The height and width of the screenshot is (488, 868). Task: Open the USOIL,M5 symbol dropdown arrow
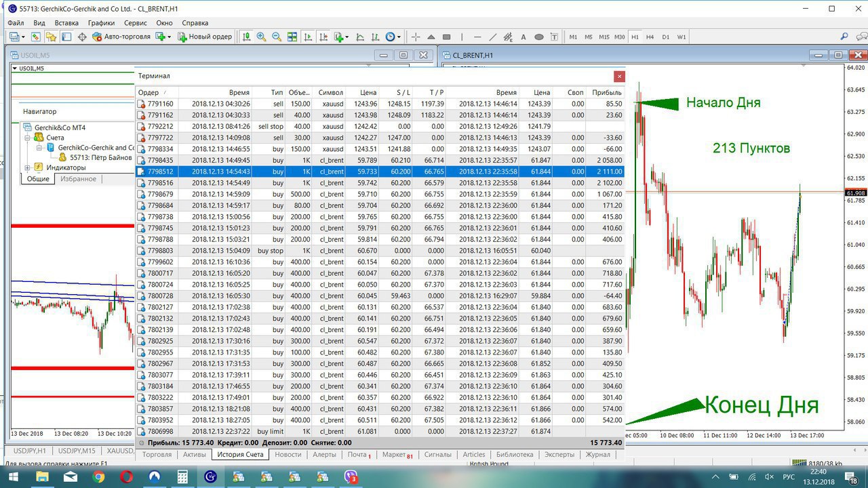15,68
